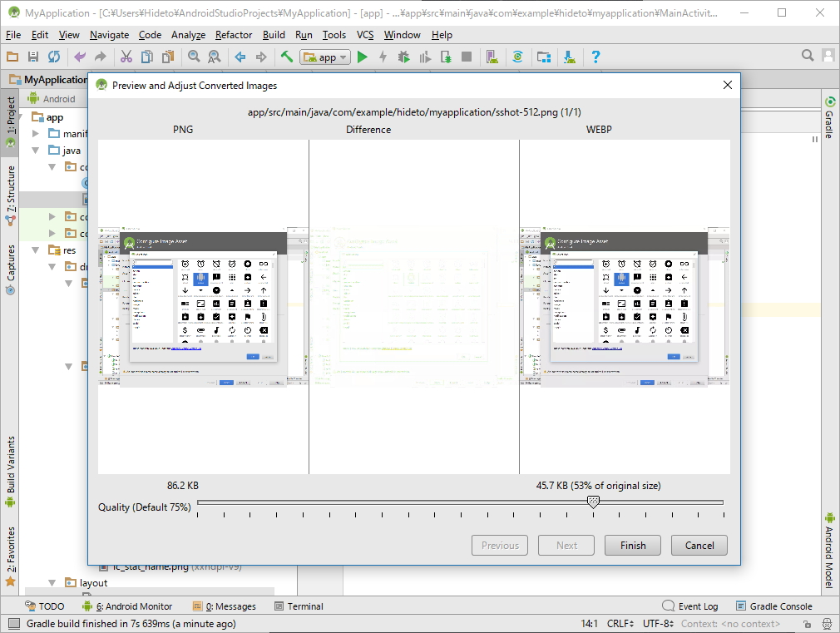The height and width of the screenshot is (633, 840).
Task: Open the TODO tool window
Action: pos(45,606)
